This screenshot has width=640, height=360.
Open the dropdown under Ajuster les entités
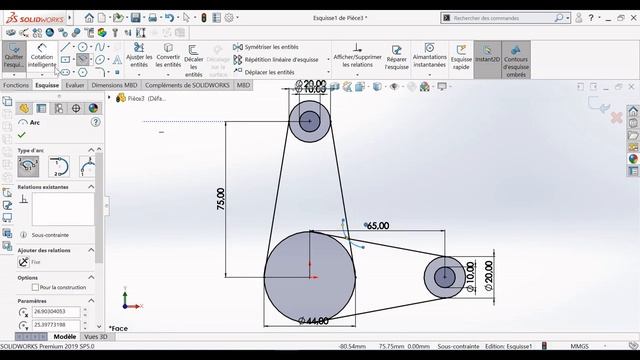[x=139, y=75]
